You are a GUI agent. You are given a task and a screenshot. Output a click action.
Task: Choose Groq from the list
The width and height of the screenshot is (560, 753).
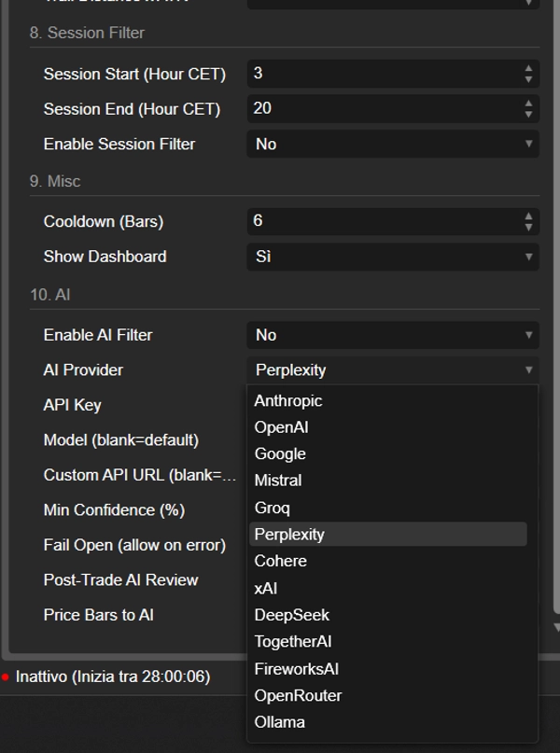tap(388, 508)
